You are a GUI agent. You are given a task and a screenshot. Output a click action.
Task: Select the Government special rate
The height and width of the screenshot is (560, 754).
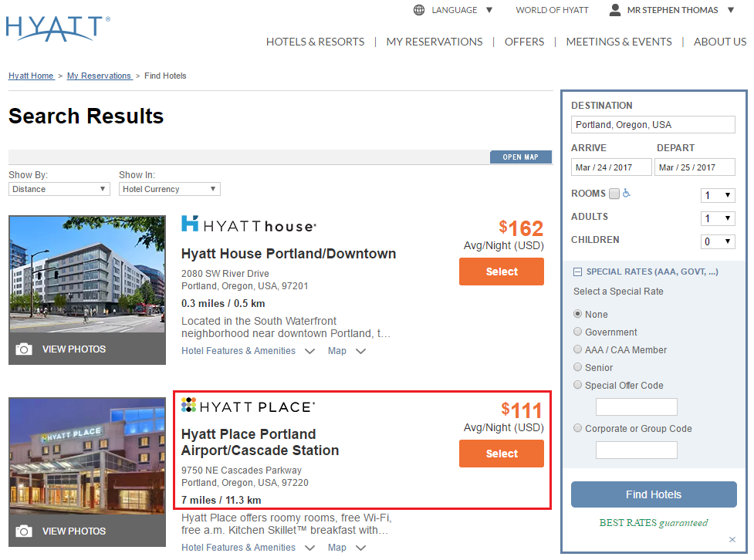578,332
